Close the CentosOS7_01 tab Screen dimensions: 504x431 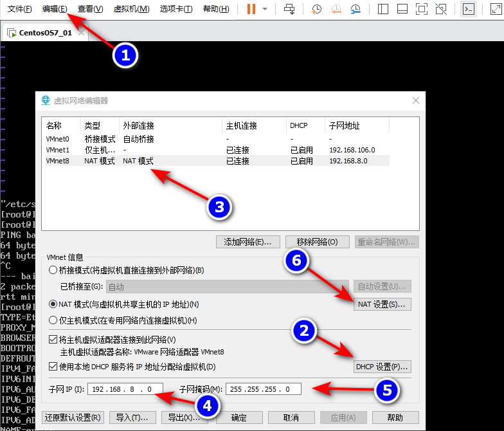tap(81, 32)
